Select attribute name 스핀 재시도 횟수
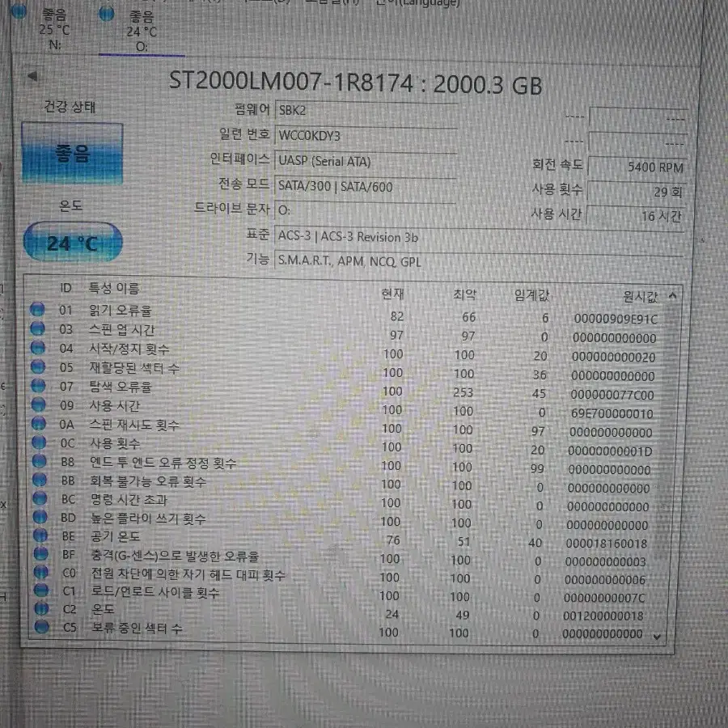This screenshot has height=728, width=728. tap(134, 425)
